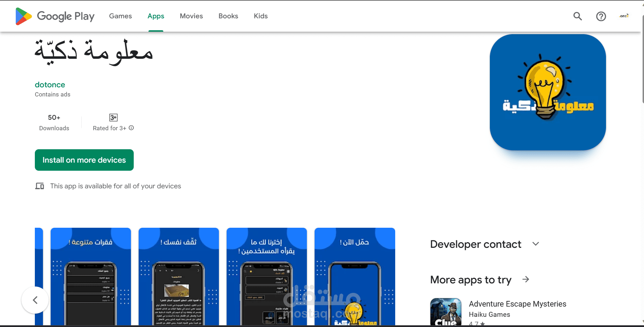Click Install on more devices button
The image size is (644, 327).
coord(84,160)
